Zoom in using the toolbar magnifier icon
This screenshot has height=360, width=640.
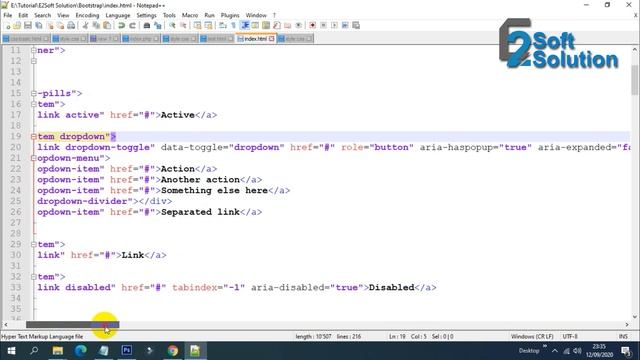[x=172, y=25]
